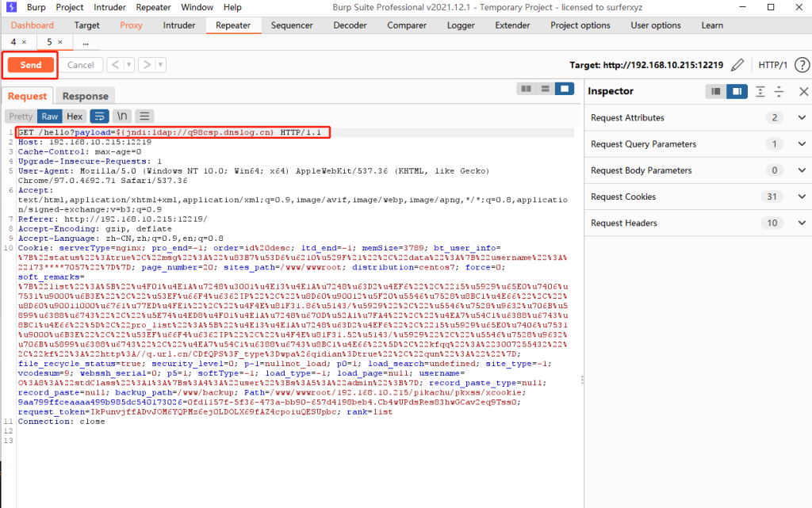
Task: Go back to previous request in history
Action: pos(115,65)
